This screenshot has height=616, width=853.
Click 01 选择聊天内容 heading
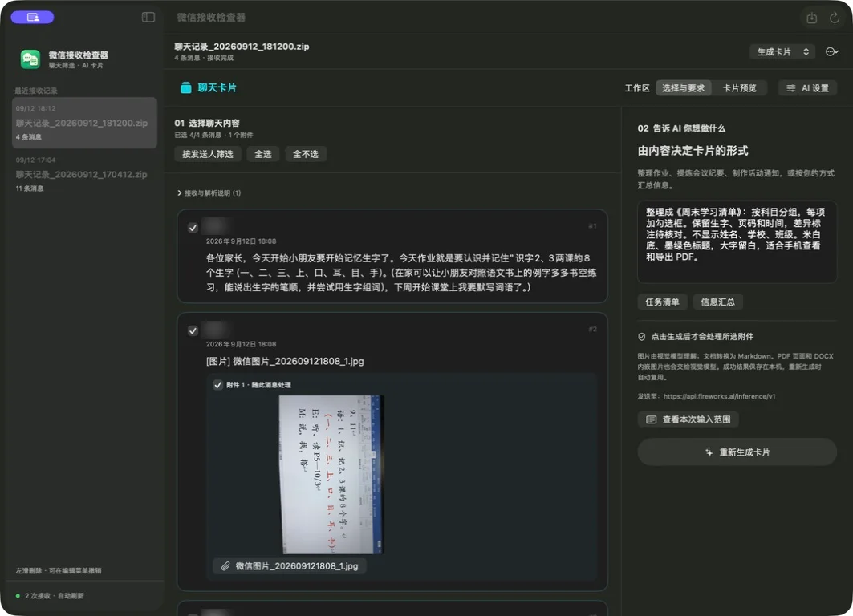[x=207, y=123]
